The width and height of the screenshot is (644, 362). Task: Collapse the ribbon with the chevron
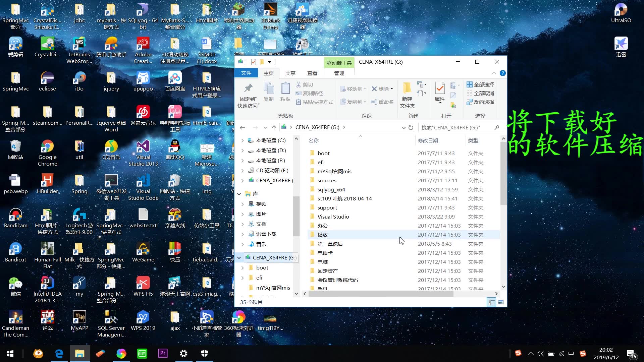pos(494,73)
